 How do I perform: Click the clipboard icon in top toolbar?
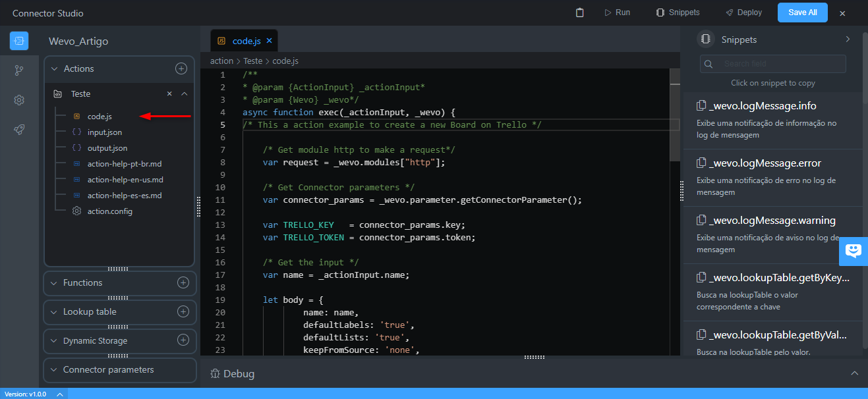pyautogui.click(x=580, y=13)
